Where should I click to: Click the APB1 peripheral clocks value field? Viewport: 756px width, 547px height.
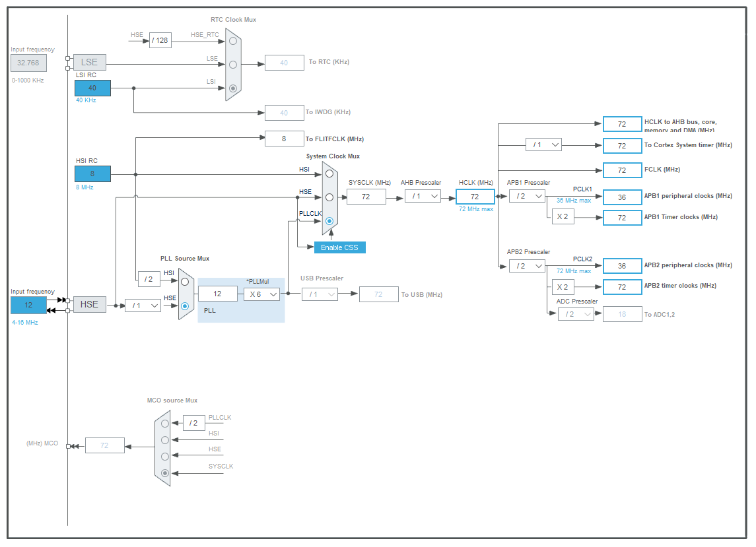pyautogui.click(x=622, y=197)
